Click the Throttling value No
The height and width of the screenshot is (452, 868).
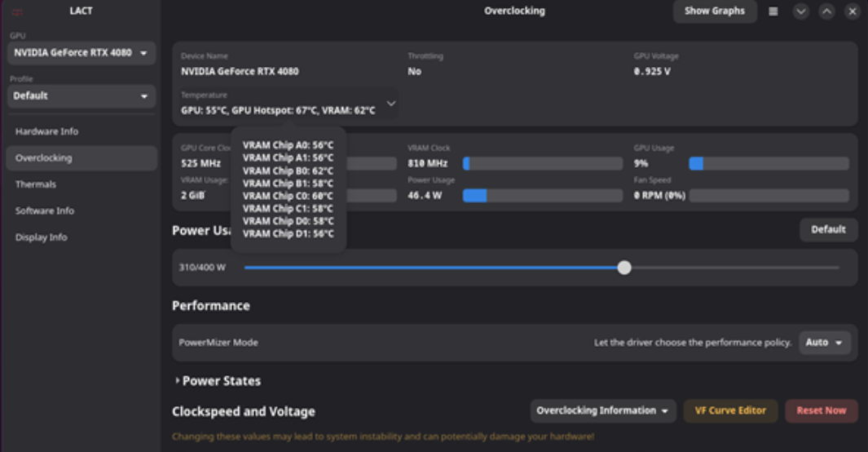tap(415, 72)
